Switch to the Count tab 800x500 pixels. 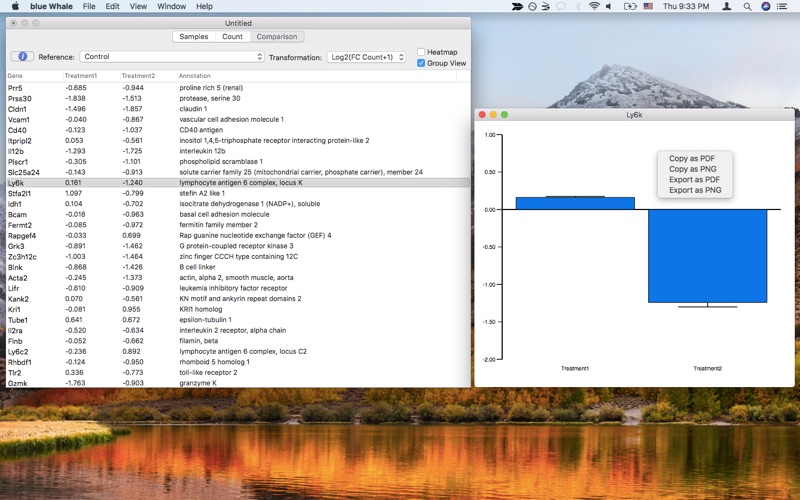(x=232, y=37)
